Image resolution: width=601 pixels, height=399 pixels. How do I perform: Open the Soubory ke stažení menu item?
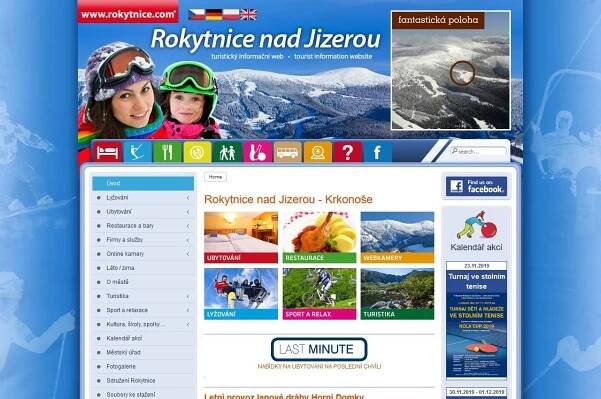click(x=143, y=394)
